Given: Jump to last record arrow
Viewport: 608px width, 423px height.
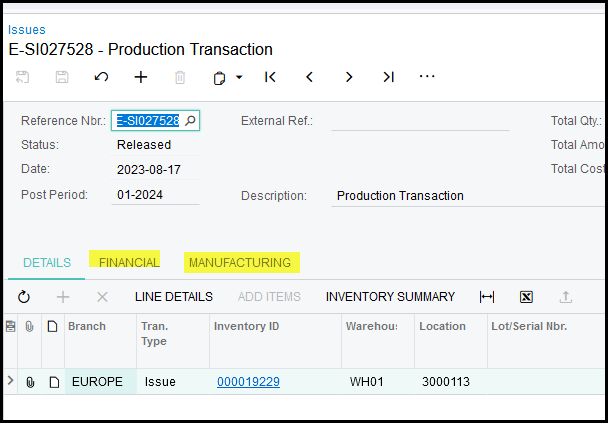Looking at the screenshot, I should 388,77.
